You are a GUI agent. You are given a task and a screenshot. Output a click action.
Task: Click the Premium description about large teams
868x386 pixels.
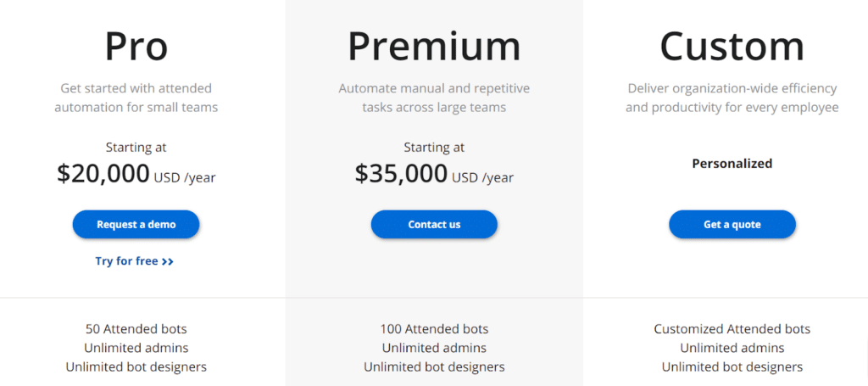tap(434, 98)
